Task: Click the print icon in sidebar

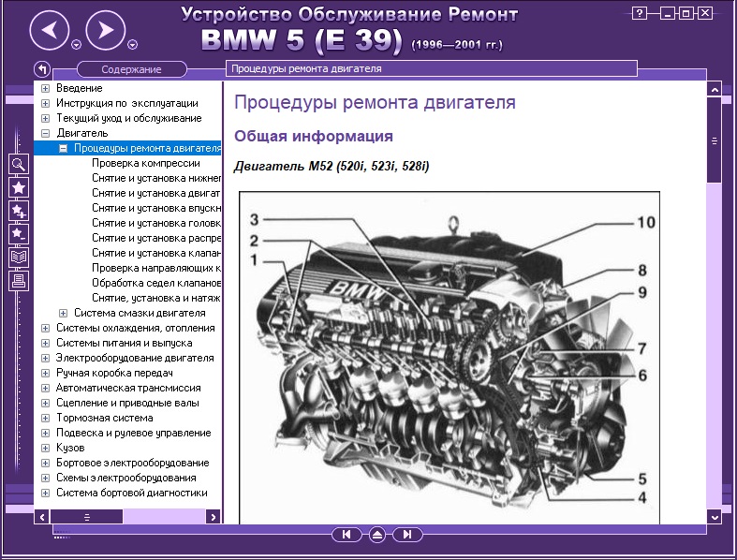Action: tap(19, 280)
